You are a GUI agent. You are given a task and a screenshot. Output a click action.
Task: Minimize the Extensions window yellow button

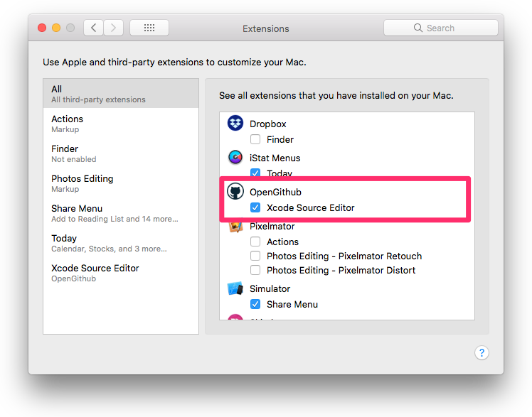[x=56, y=28]
